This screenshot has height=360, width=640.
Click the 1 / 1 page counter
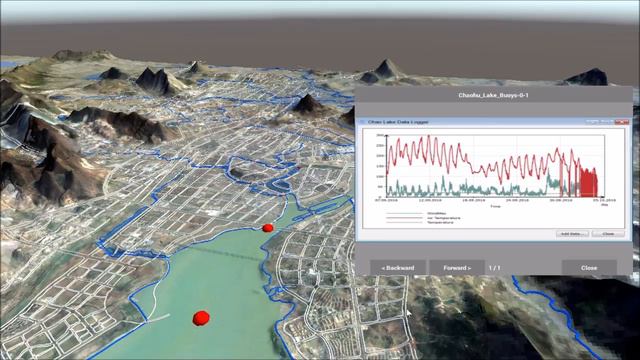pyautogui.click(x=494, y=268)
